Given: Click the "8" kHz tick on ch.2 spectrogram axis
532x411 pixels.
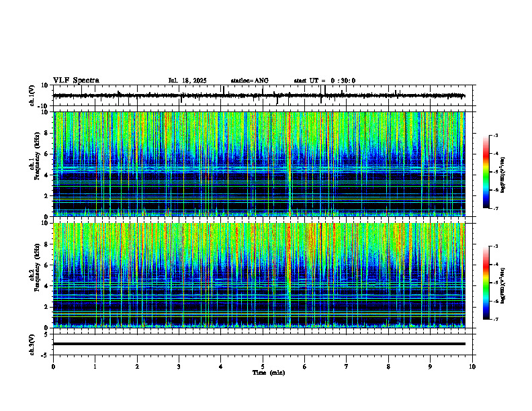Looking at the screenshot, I should point(46,244).
